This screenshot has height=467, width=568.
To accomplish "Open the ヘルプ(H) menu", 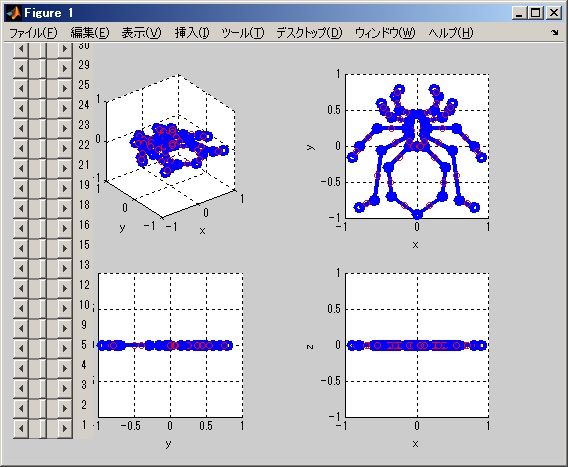I will (x=451, y=33).
